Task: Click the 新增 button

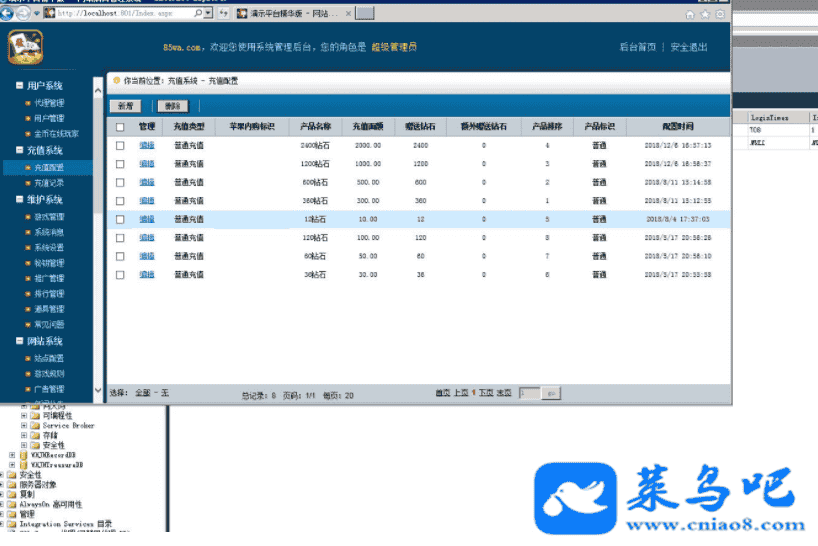Action: pyautogui.click(x=126, y=105)
